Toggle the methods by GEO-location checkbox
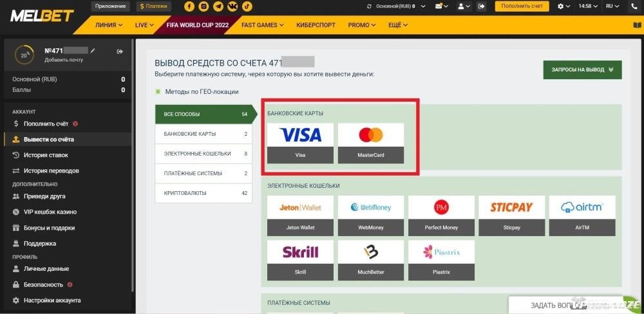Image resolution: width=644 pixels, height=314 pixels. pyautogui.click(x=158, y=91)
